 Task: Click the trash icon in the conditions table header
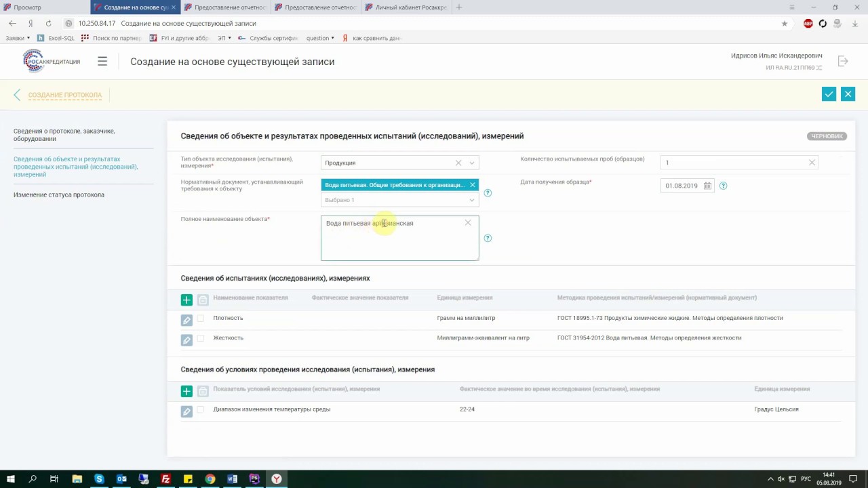tap(203, 391)
